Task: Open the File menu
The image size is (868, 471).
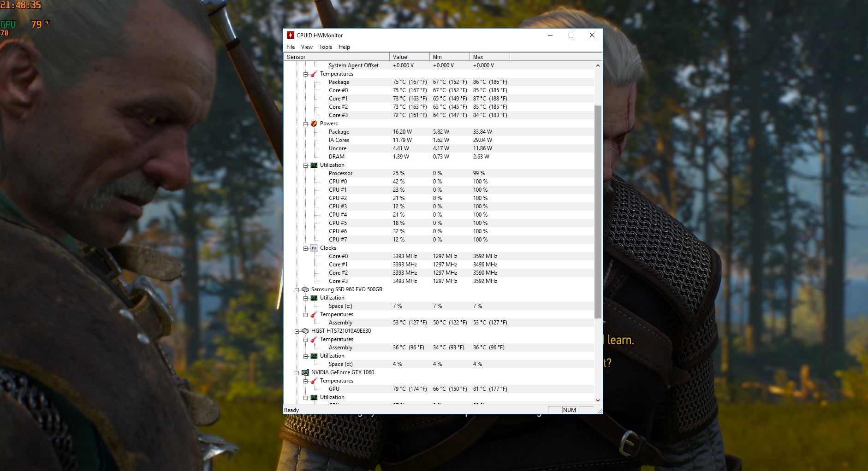Action: 291,47
